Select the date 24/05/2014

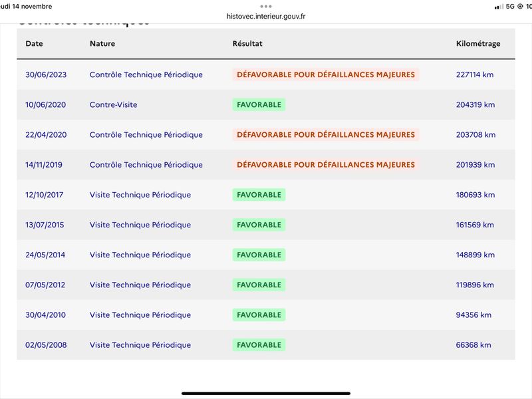click(45, 255)
